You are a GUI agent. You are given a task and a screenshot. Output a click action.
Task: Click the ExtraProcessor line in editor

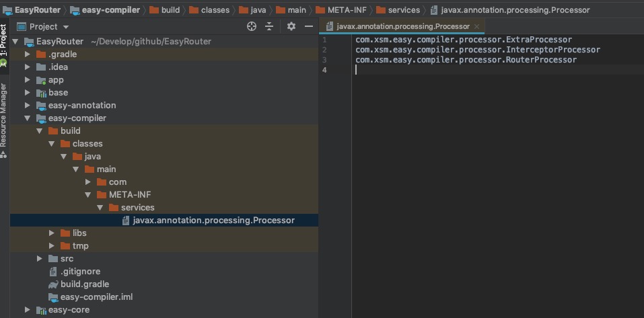coord(464,40)
